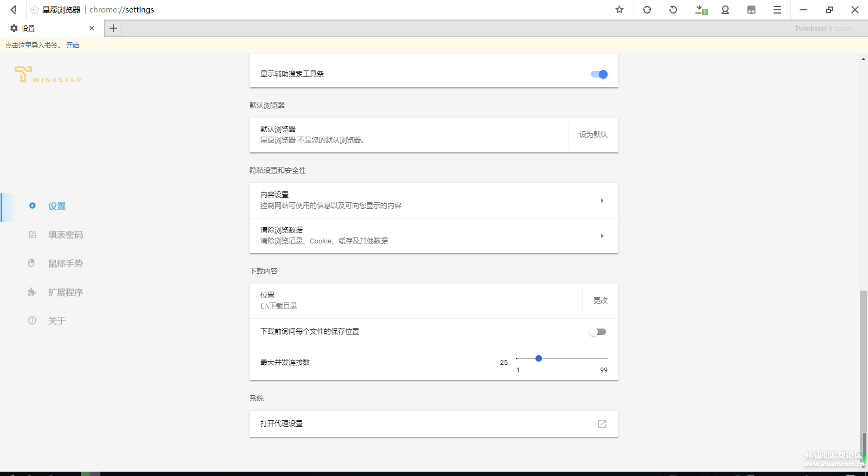Click the 开始 link to import bookmarks
Viewport: 868px width, 476px height.
[73, 46]
